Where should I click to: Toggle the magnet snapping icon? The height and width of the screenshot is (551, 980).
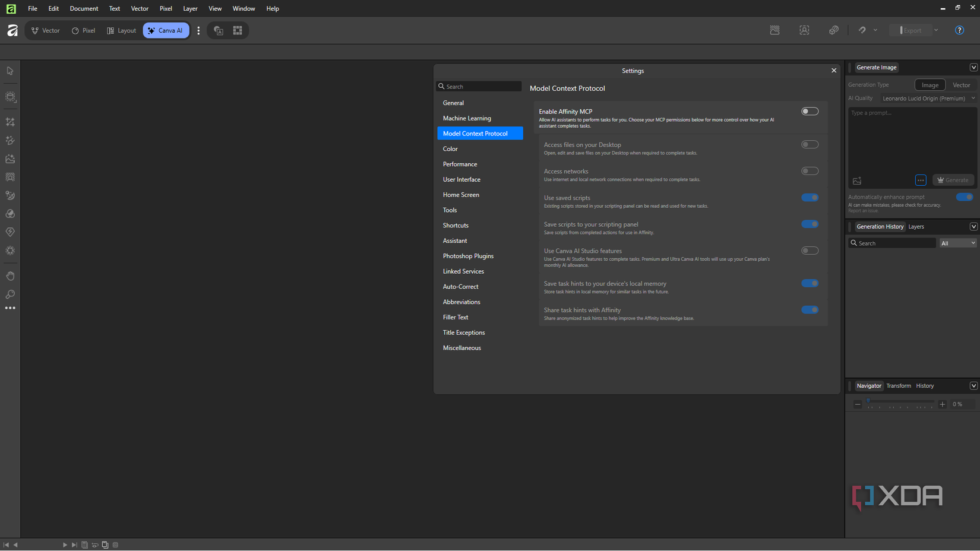click(862, 30)
